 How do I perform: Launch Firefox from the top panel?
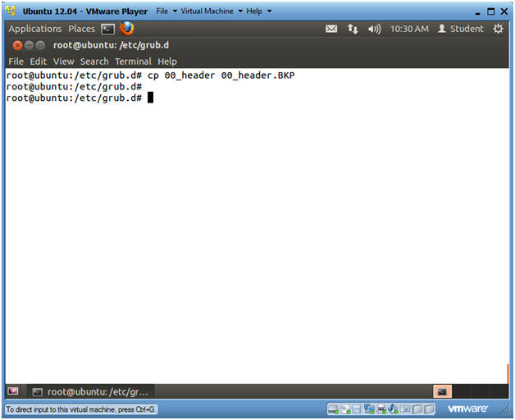(x=127, y=29)
